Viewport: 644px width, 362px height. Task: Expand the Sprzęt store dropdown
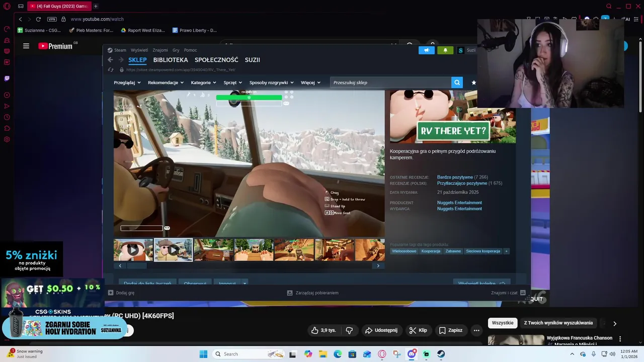tap(232, 82)
